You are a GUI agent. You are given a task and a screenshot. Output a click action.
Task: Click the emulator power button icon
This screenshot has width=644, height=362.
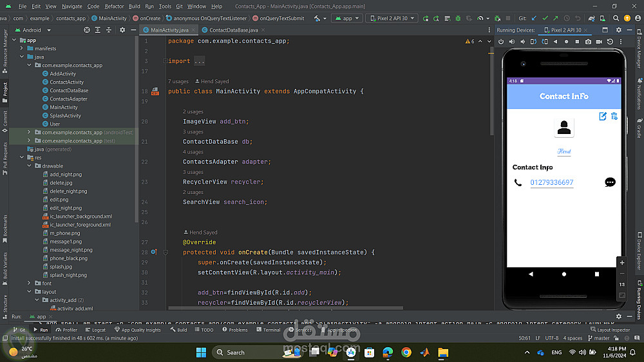(x=502, y=42)
